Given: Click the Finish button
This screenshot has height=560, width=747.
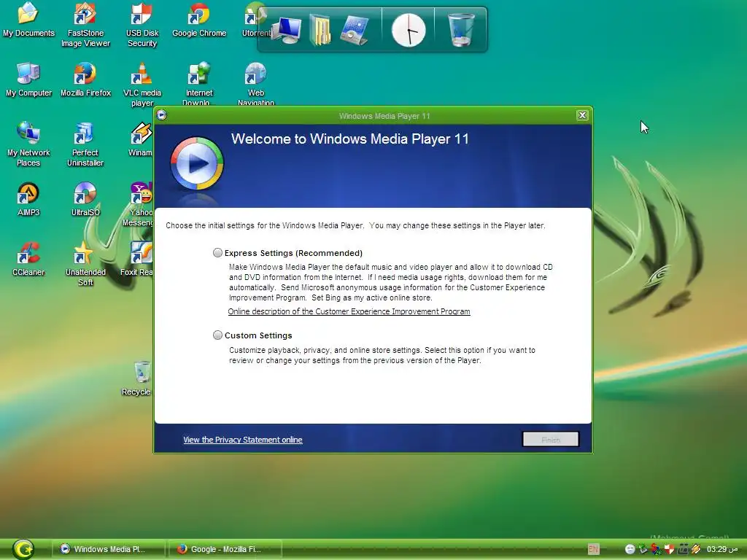Looking at the screenshot, I should point(551,439).
